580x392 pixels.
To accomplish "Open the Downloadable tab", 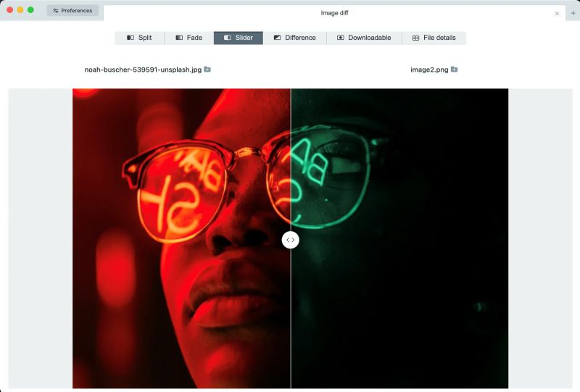I will coord(365,38).
